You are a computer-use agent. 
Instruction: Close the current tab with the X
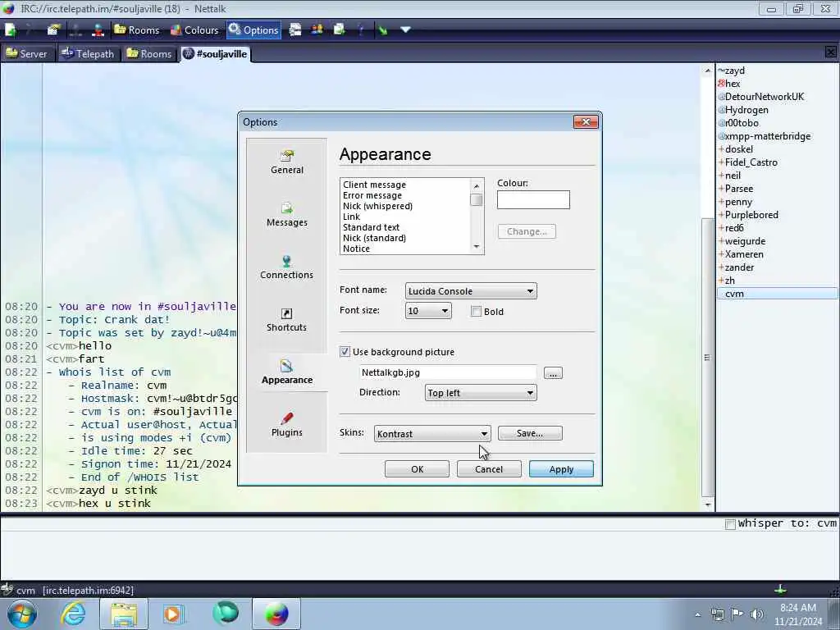pos(830,52)
